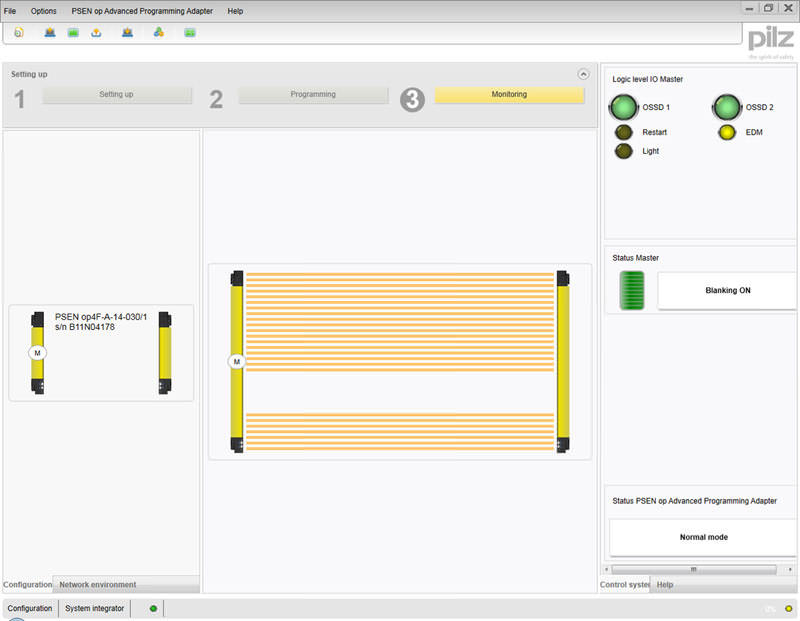Open the PSEN op Advanced Programming Adapter menu
The image size is (800, 621).
(142, 11)
